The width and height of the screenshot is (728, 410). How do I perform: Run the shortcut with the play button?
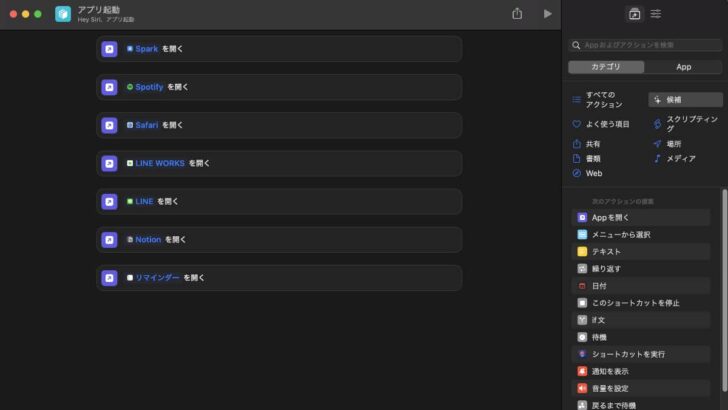[x=547, y=14]
